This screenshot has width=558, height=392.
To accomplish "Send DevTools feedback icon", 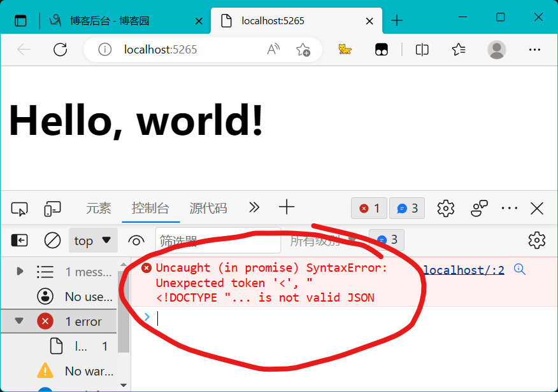I will coord(479,208).
